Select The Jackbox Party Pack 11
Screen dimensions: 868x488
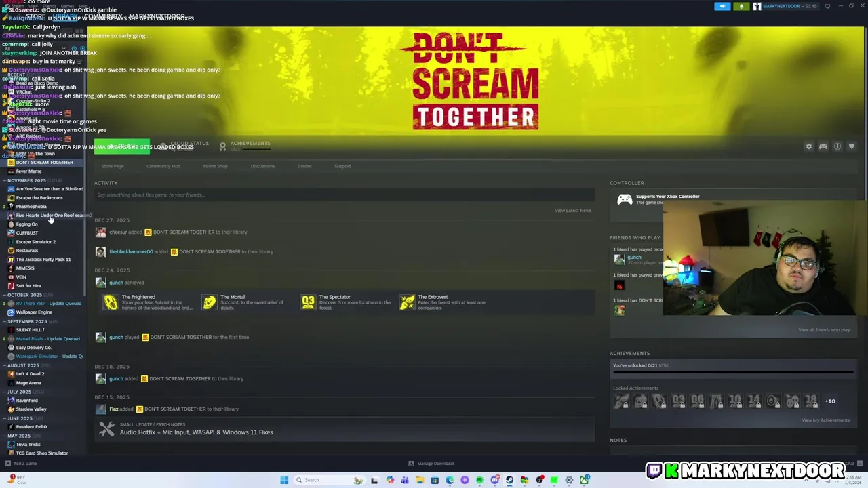tap(43, 260)
